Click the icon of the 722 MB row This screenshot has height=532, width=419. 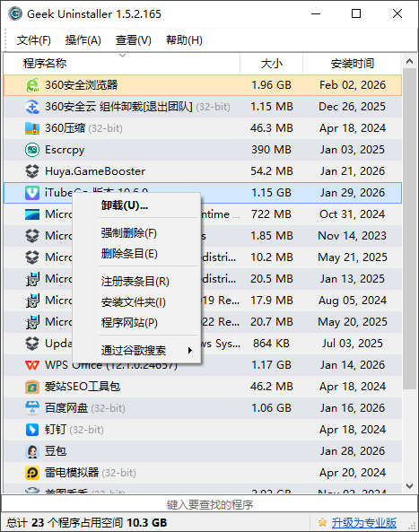coord(32,214)
